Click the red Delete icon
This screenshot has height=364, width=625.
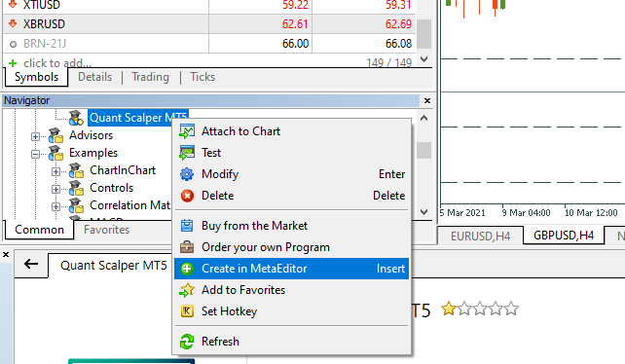pos(187,196)
